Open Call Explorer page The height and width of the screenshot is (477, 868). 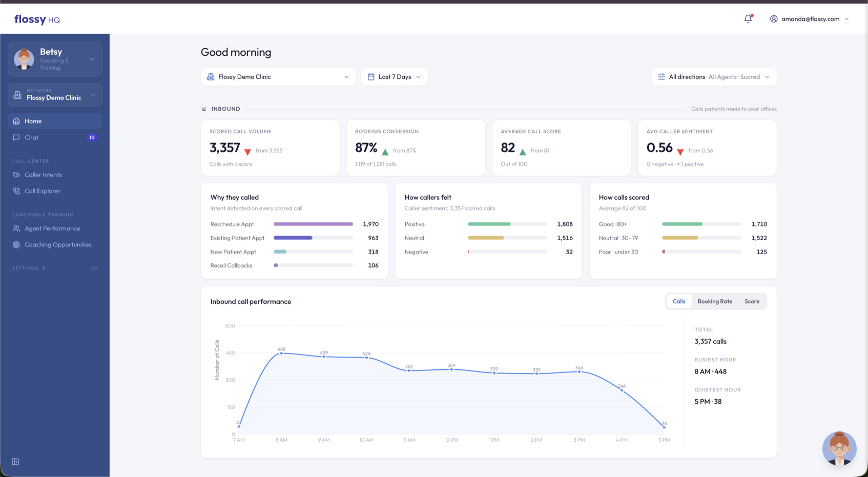[x=55, y=191]
